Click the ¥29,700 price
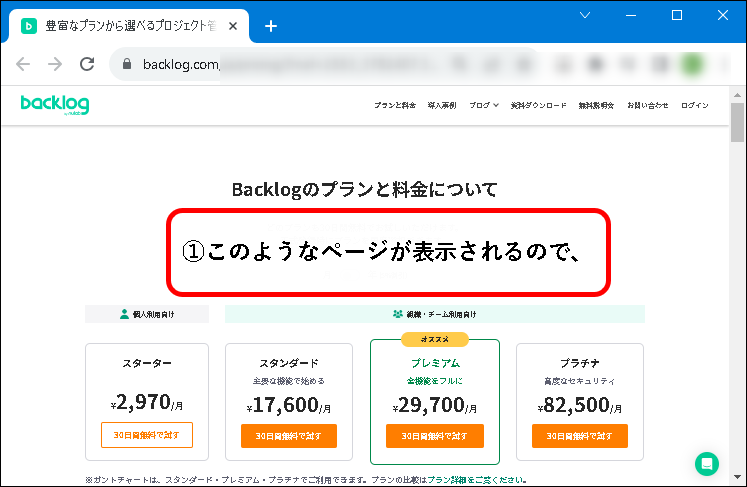This screenshot has width=747, height=487. (x=434, y=406)
